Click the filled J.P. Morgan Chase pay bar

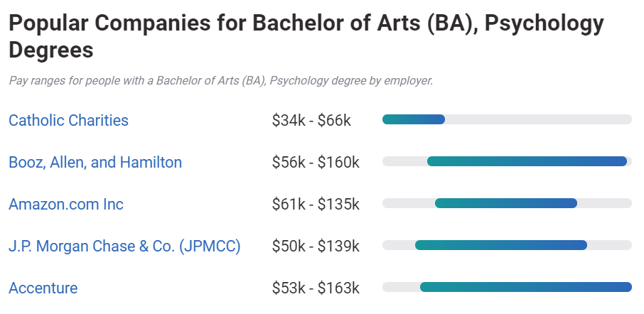500,245
